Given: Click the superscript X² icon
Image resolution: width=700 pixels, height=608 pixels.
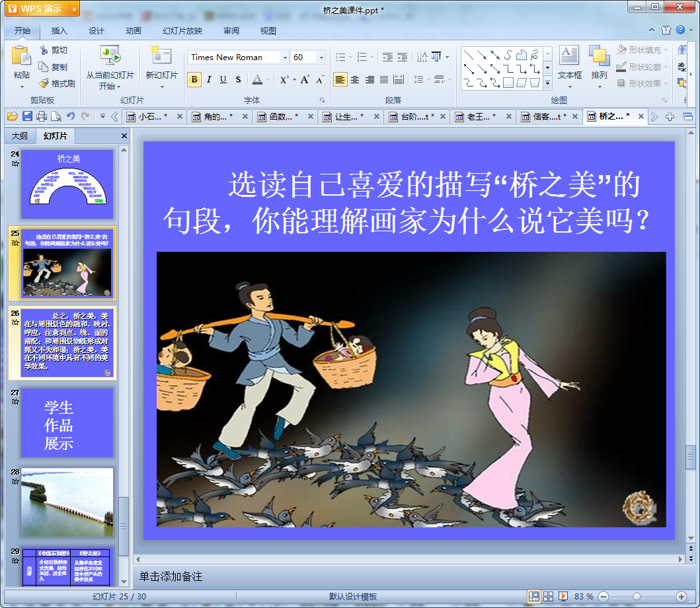Looking at the screenshot, I should (x=284, y=79).
